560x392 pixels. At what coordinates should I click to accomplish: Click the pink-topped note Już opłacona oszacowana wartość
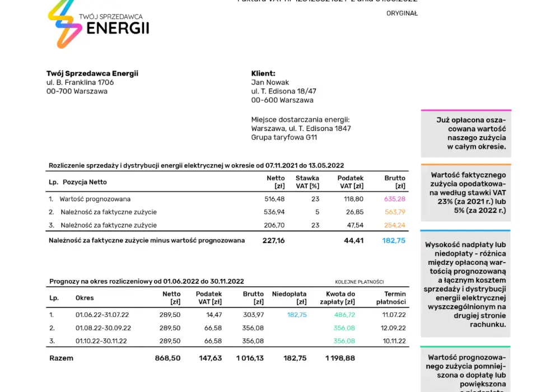(466, 133)
